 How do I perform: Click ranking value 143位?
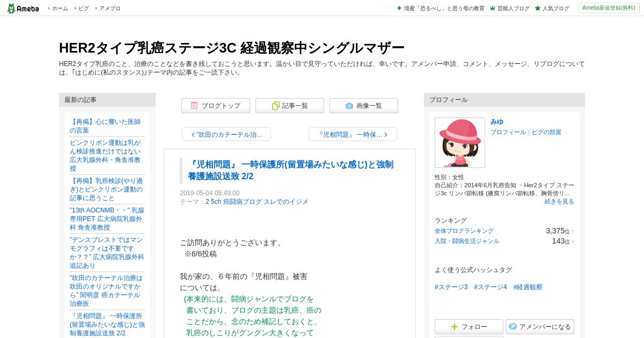click(x=561, y=241)
